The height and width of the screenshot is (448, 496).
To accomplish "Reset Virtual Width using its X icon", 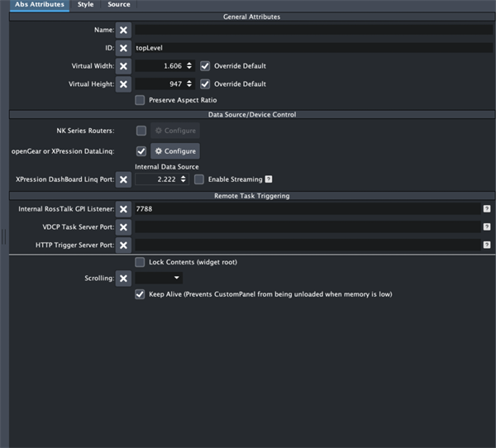I will (x=123, y=65).
